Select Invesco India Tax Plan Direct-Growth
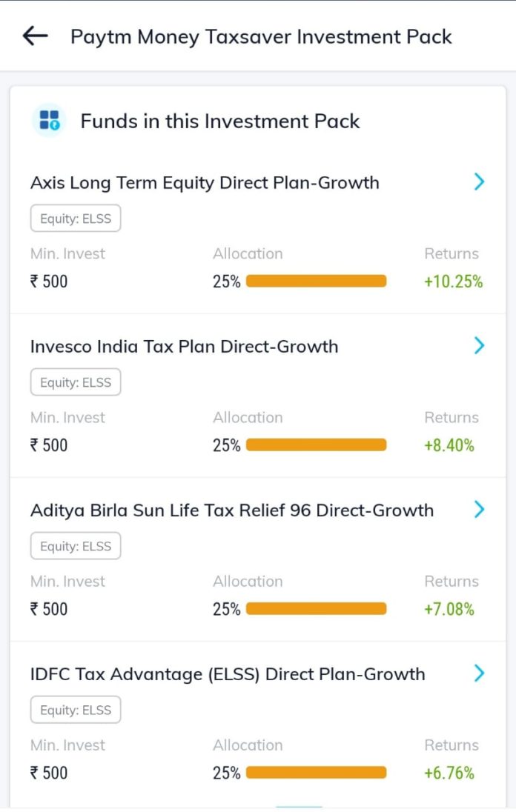The height and width of the screenshot is (812, 516). click(x=184, y=347)
